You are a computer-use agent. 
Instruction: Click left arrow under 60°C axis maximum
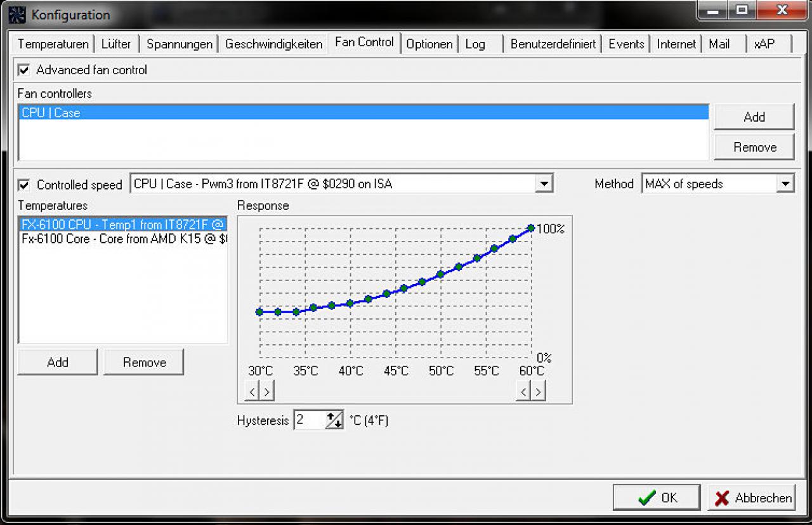(x=523, y=392)
